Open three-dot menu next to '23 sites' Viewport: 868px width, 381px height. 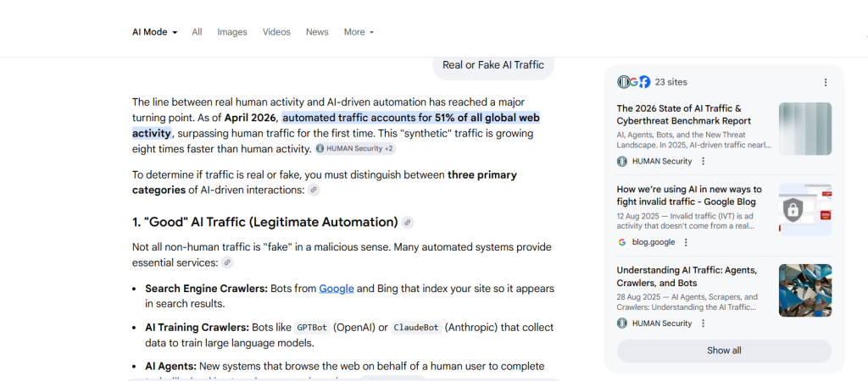click(x=826, y=82)
